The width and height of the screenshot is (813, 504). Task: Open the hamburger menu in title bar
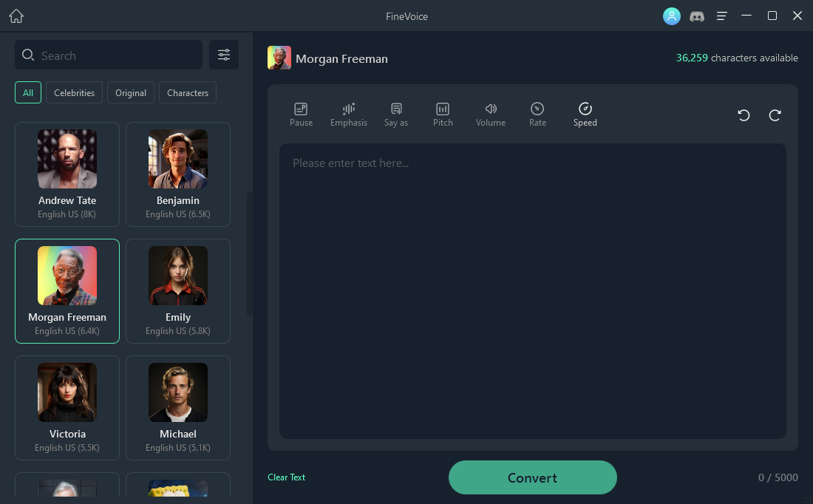pyautogui.click(x=722, y=16)
